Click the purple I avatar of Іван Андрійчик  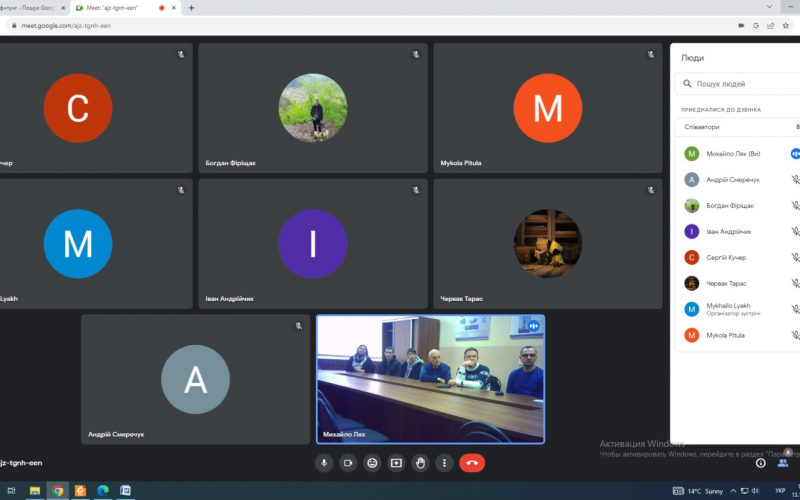coord(313,243)
